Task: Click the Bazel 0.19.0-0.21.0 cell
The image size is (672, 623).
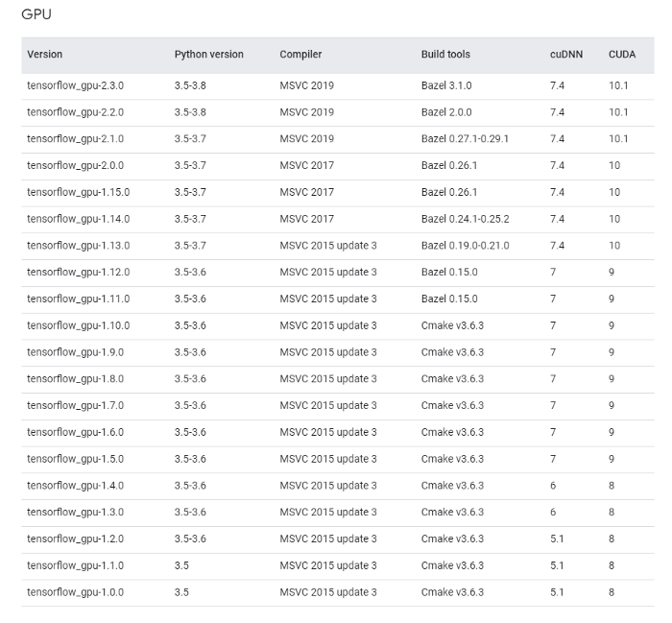Action: coord(465,246)
